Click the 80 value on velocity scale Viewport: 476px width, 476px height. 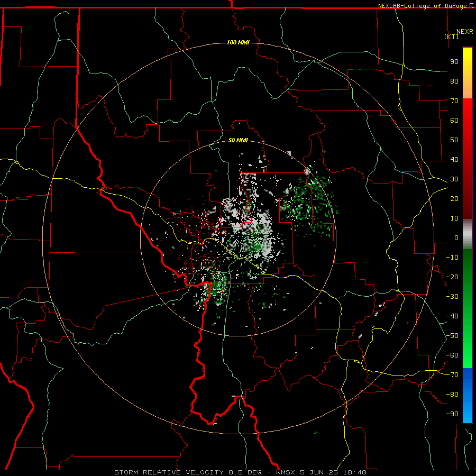click(x=454, y=81)
